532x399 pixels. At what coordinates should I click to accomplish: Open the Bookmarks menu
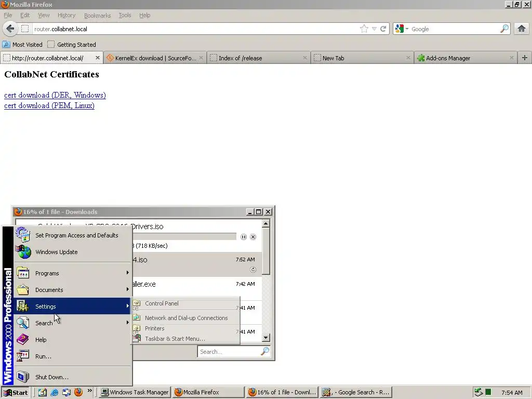[97, 15]
